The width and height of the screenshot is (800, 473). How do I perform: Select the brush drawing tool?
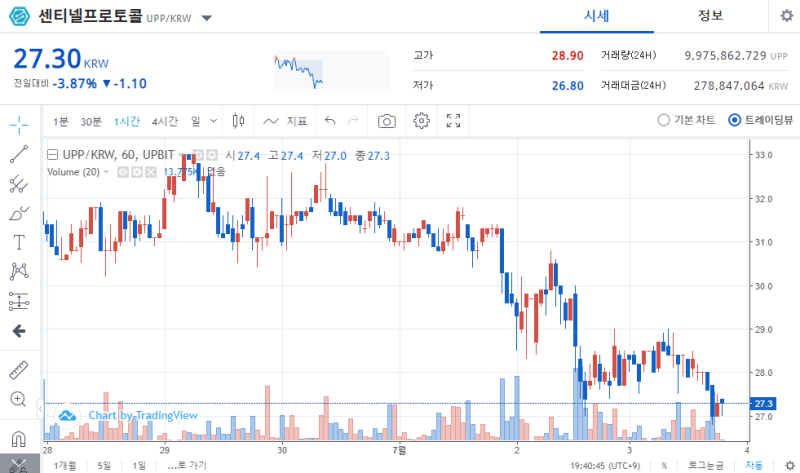[19, 213]
